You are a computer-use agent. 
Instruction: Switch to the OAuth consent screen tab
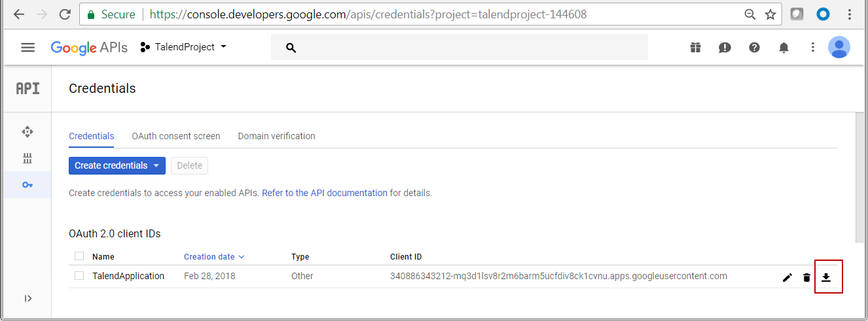point(175,136)
